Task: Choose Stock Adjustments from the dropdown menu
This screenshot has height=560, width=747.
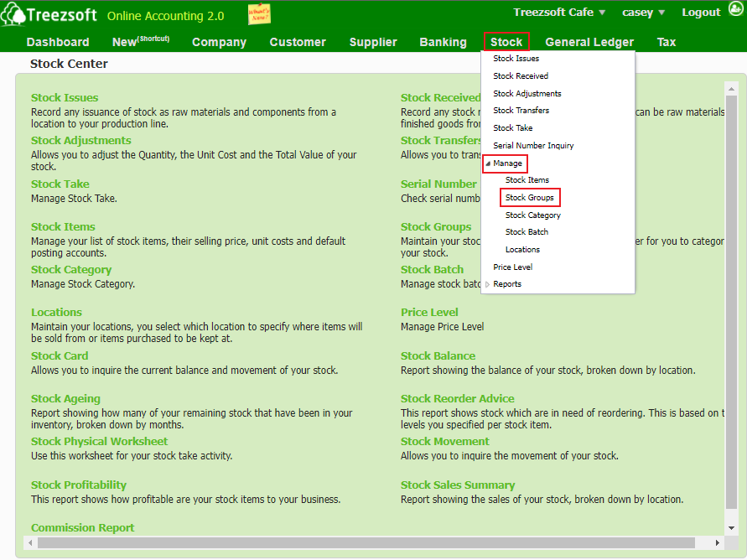Action: [x=527, y=94]
